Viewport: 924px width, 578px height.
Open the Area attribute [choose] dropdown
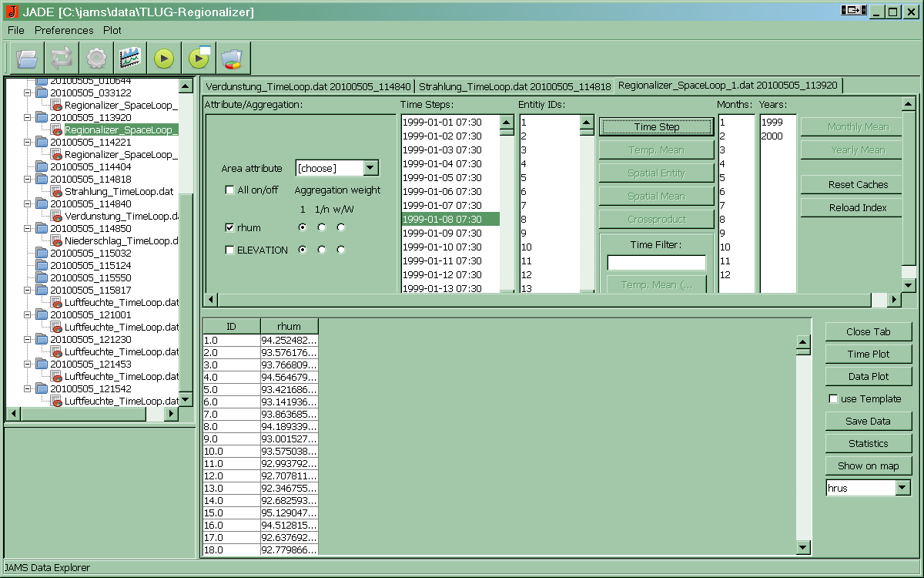(x=370, y=168)
